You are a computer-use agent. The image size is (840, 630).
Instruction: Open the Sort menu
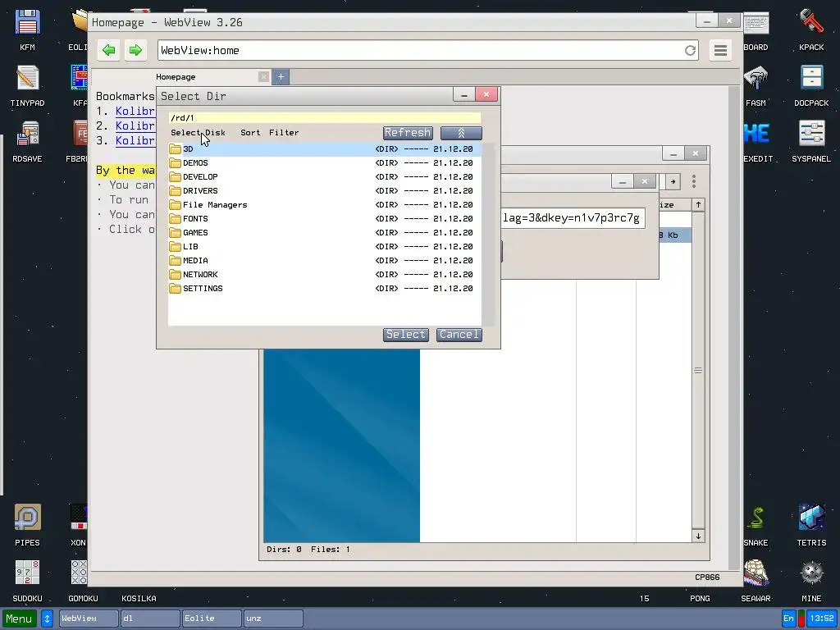point(250,133)
